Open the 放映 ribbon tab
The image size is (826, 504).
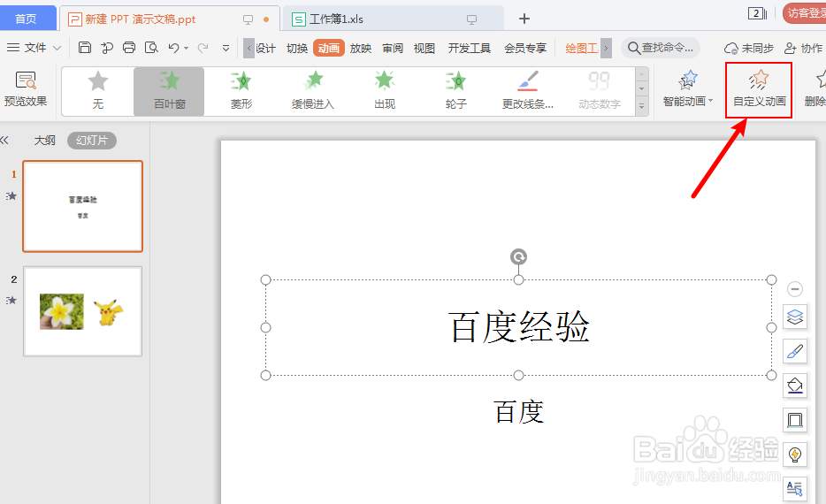[x=361, y=49]
